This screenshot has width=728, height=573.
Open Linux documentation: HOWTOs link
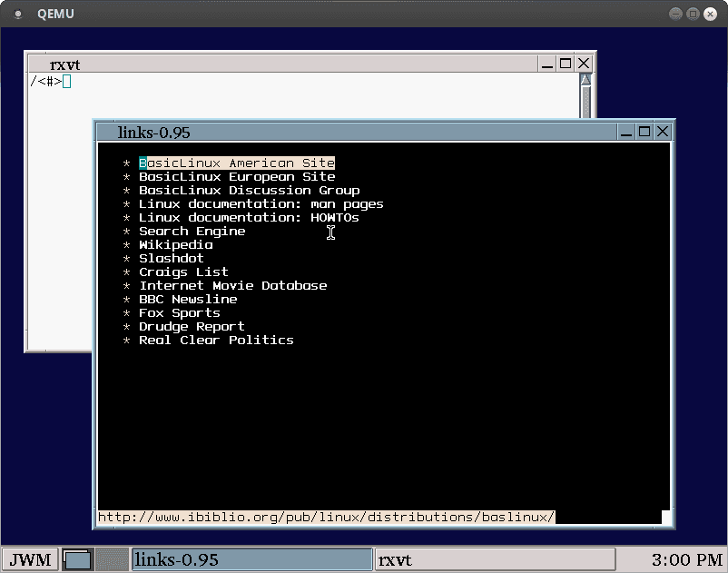pyautogui.click(x=249, y=217)
